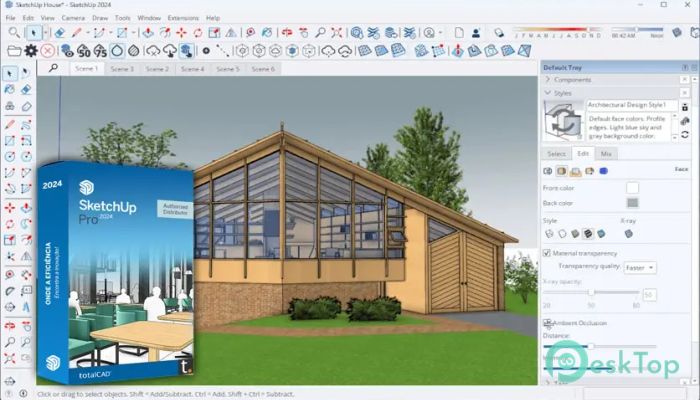Viewport: 700px width, 400px height.
Task: Click the Open folder icon in second toolbar
Action: coord(14,51)
